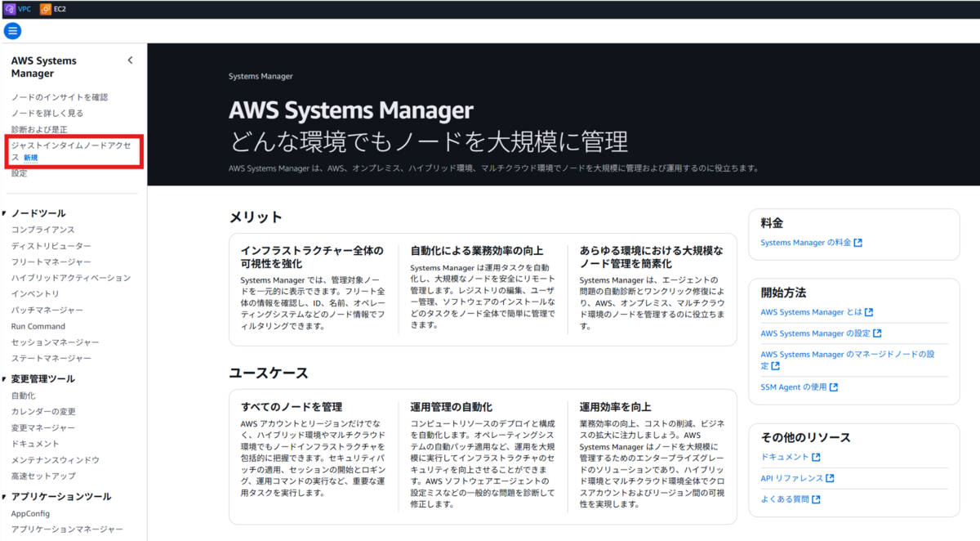Open Run Command
Image resolution: width=980 pixels, height=541 pixels.
[x=38, y=326]
